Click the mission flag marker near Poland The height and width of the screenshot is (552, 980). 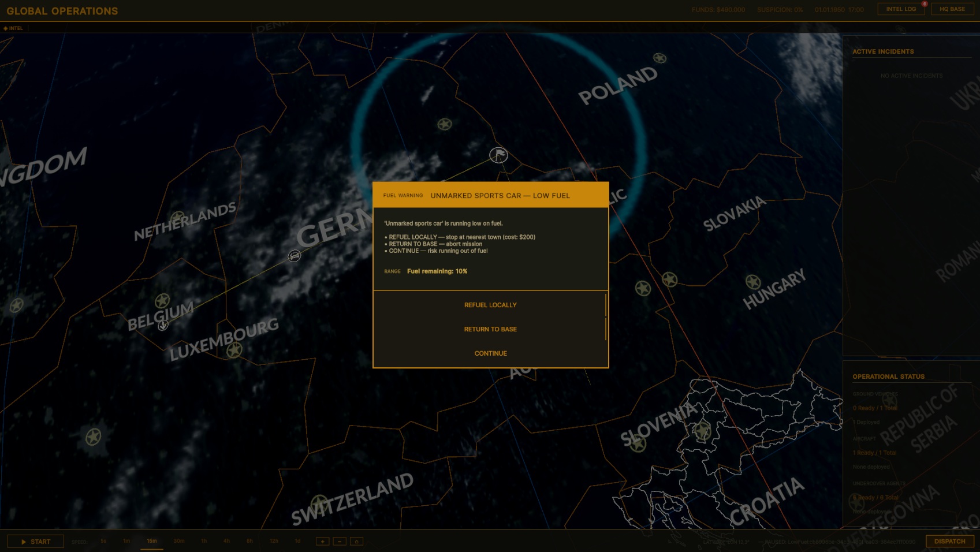tap(498, 155)
